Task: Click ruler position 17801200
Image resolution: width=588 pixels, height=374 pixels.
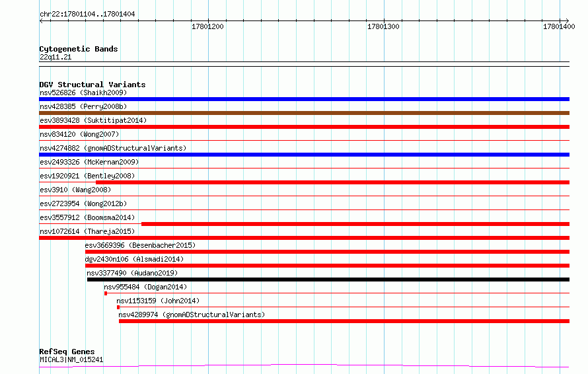Action: [x=207, y=26]
